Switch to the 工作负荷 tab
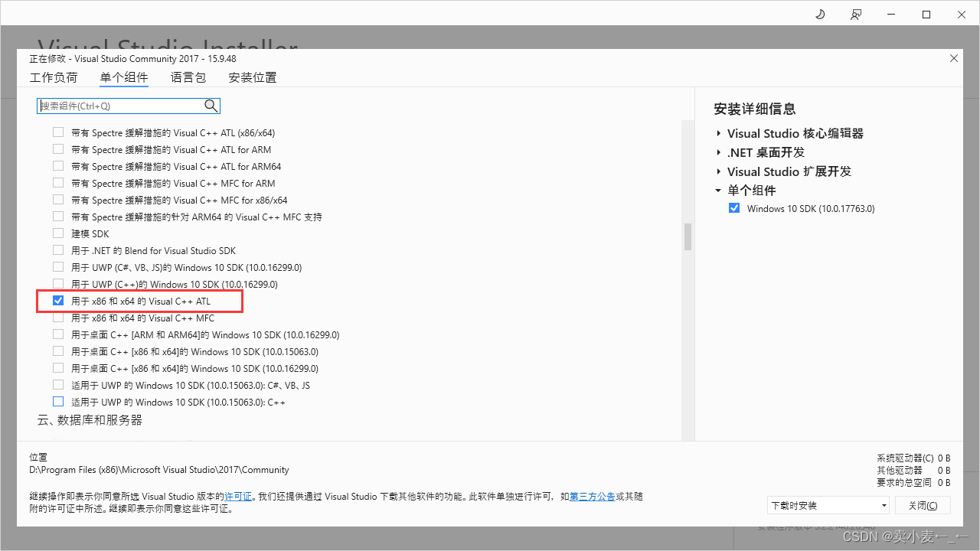 (x=54, y=77)
